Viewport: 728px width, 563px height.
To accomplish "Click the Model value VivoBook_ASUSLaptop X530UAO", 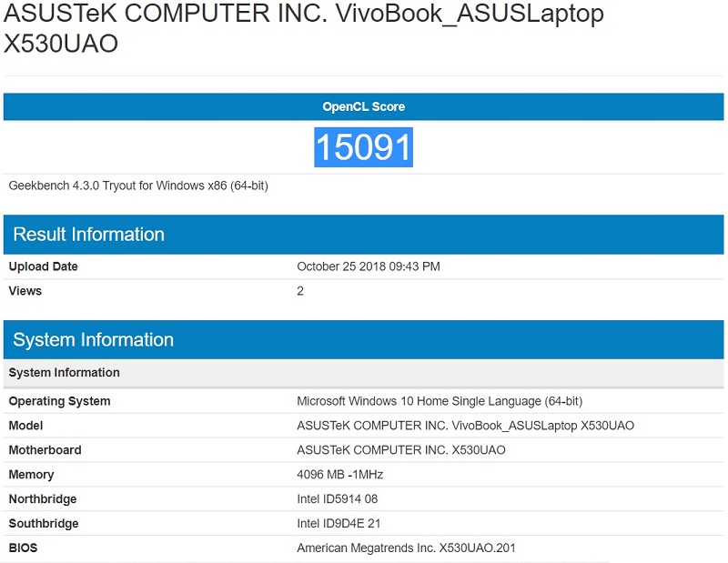I will [x=465, y=426].
